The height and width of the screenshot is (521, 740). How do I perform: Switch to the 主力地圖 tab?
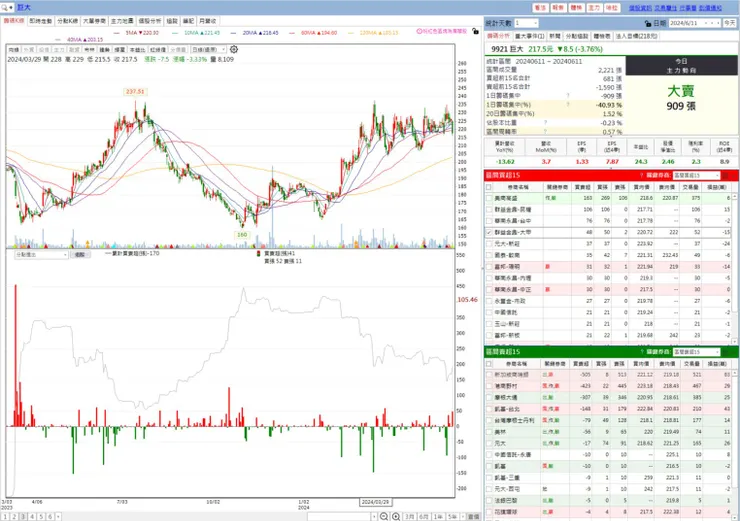122,21
